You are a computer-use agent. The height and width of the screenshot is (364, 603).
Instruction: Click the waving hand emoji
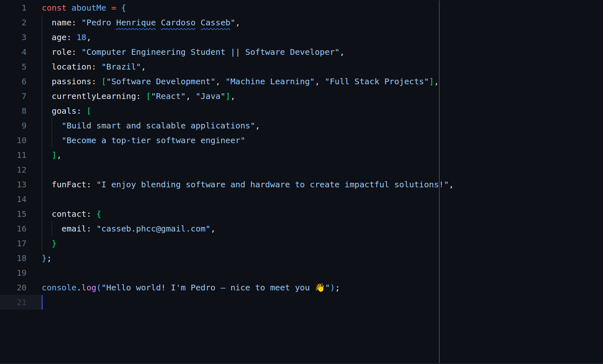[320, 288]
